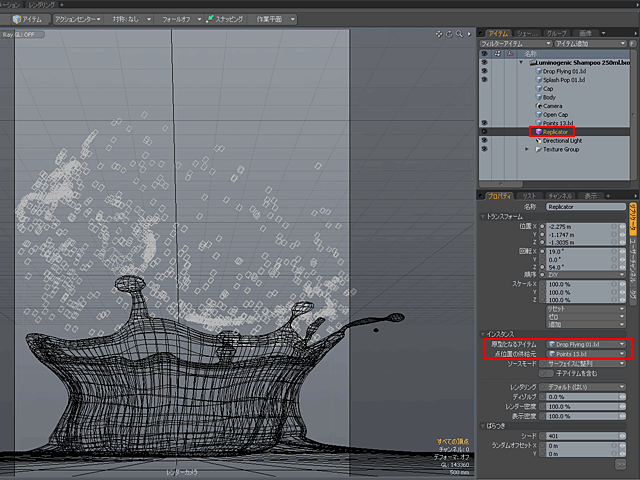The width and height of the screenshot is (640, 480).
Task: Click the viewport pan (move) icon
Action: 439,34
